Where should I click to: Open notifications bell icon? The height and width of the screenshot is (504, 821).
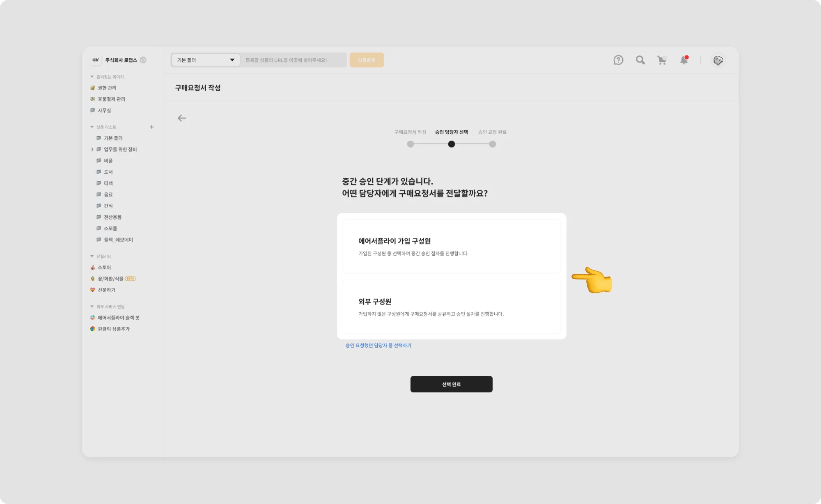[684, 60]
